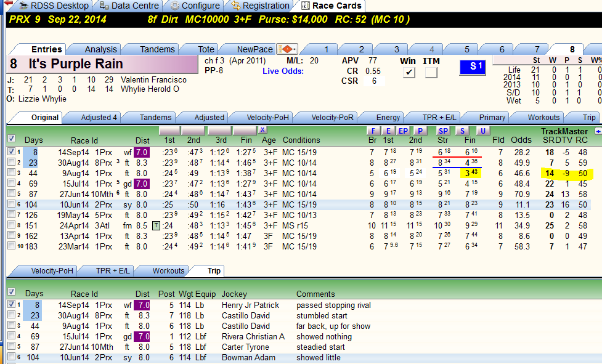Click the blank button above the Fin time column

(245, 131)
